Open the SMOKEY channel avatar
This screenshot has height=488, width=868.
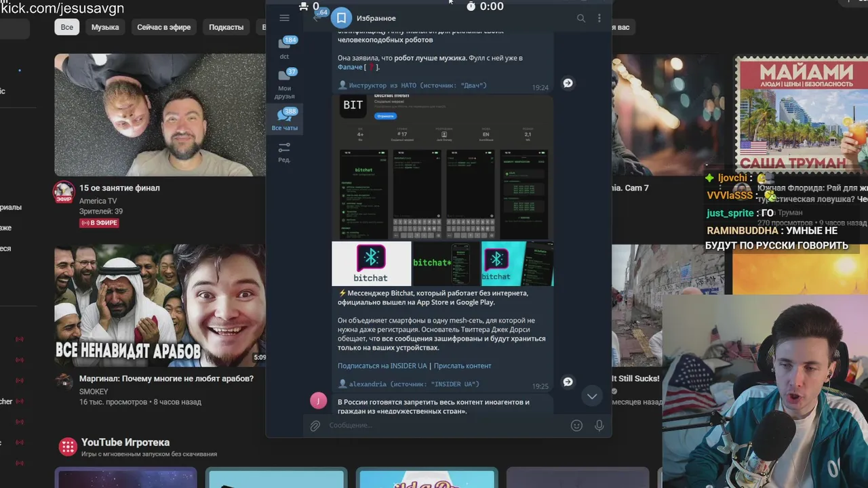(x=64, y=382)
